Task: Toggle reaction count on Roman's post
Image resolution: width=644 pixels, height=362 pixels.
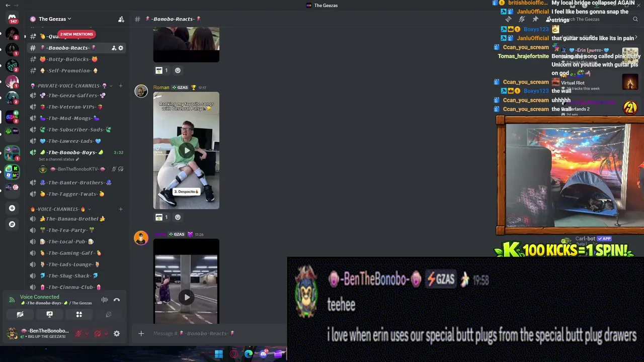Action: click(x=162, y=217)
